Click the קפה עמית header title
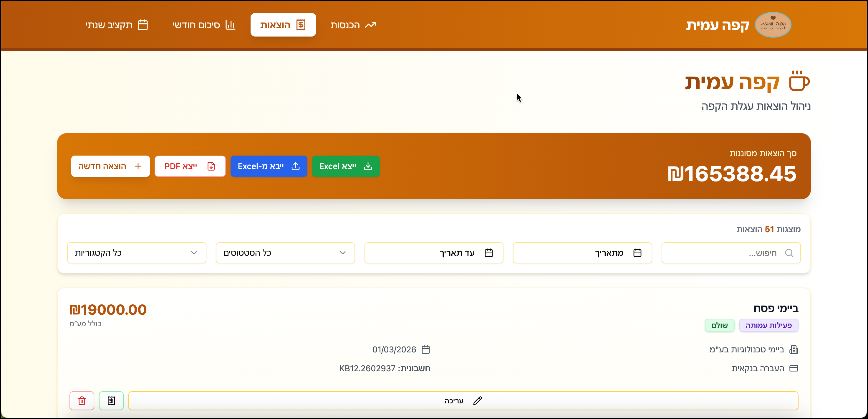Image resolution: width=868 pixels, height=419 pixels. 717,25
